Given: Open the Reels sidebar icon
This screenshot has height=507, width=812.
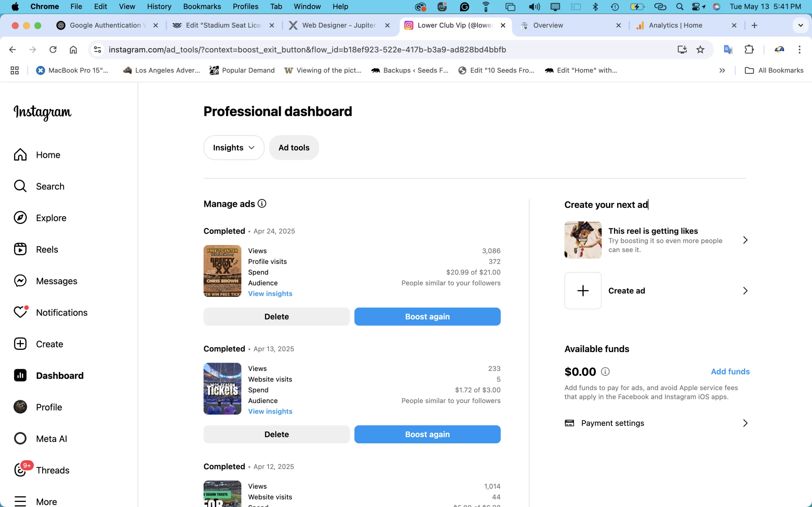Looking at the screenshot, I should (x=20, y=249).
